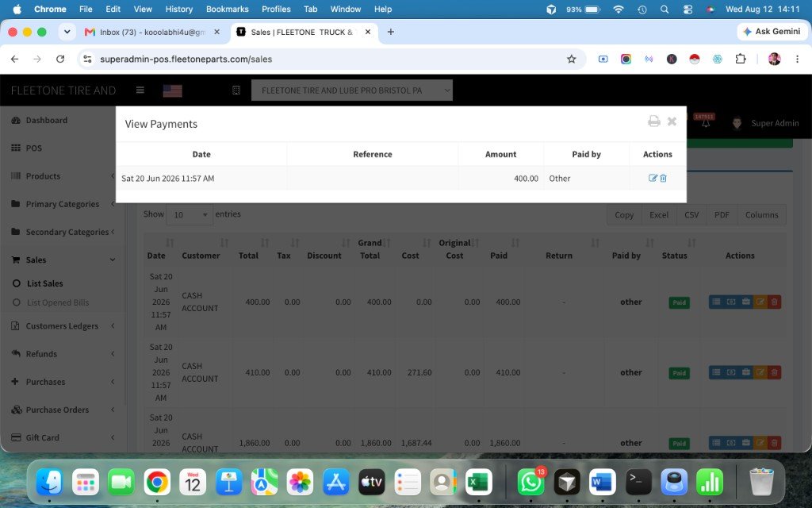Click the US flag language icon

click(172, 90)
